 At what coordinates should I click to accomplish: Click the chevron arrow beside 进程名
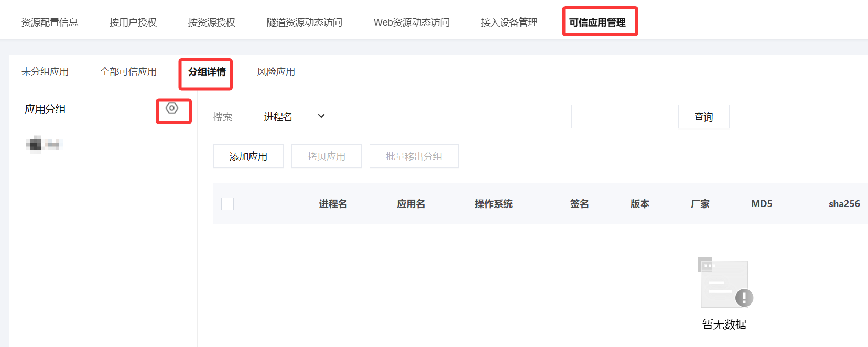(x=321, y=116)
